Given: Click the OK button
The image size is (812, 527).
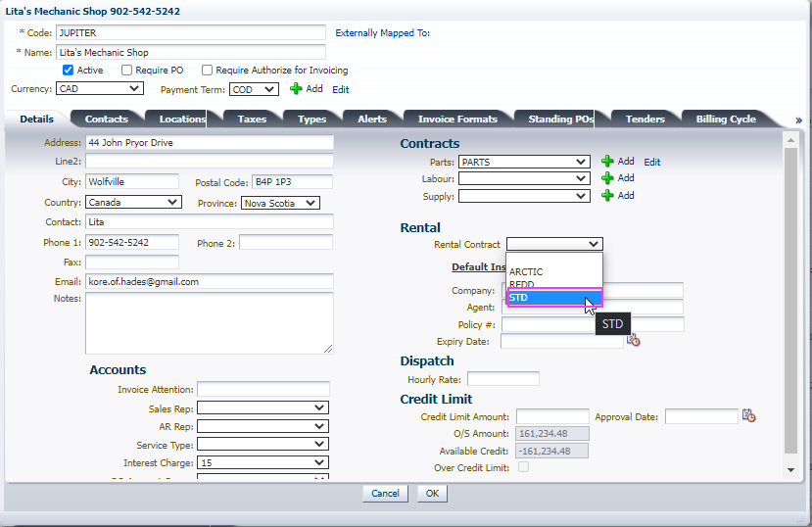Looking at the screenshot, I should [432, 494].
